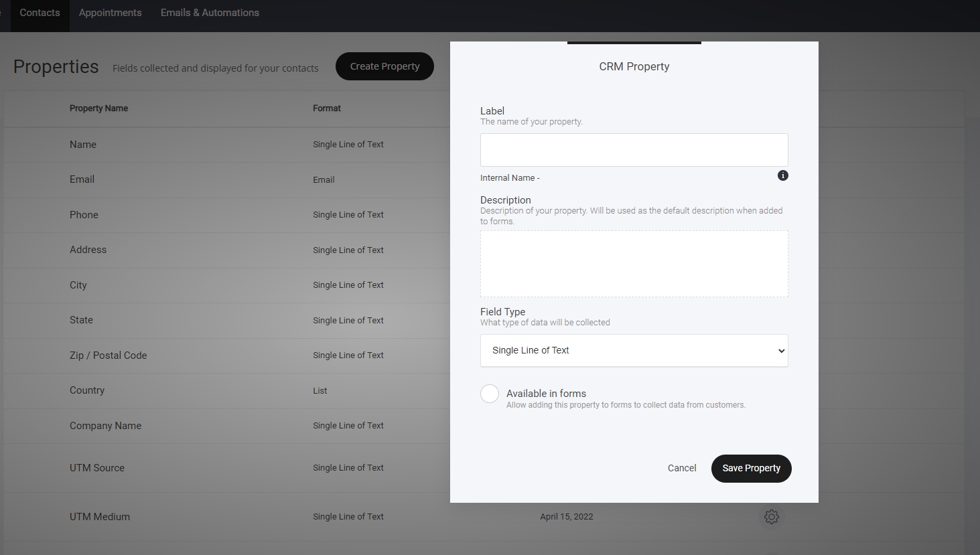The width and height of the screenshot is (980, 555).
Task: Open the Appointments tab
Action: [110, 13]
